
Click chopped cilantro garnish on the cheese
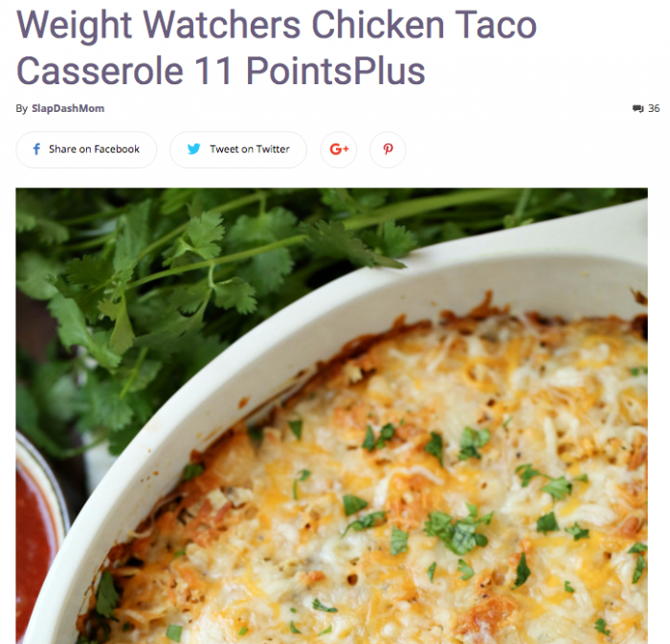coord(458,532)
